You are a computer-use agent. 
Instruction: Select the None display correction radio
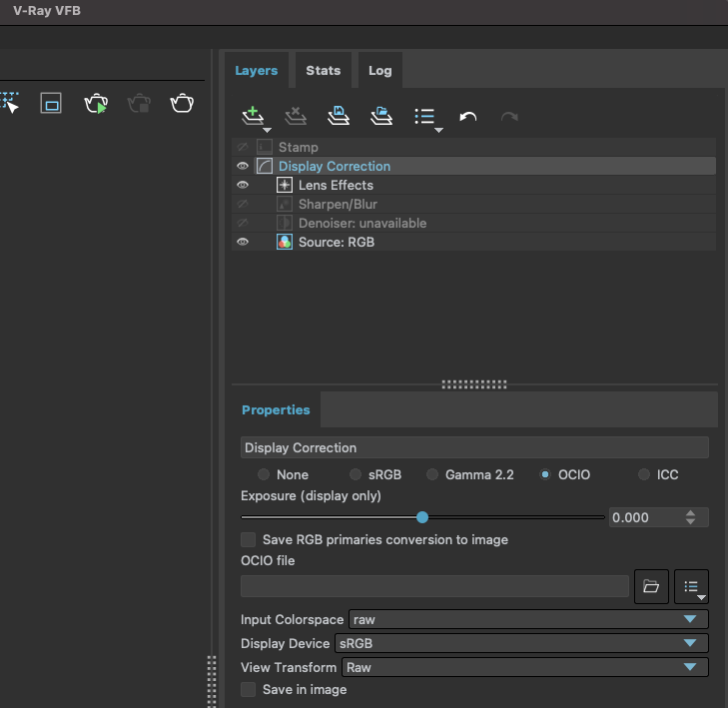point(264,474)
